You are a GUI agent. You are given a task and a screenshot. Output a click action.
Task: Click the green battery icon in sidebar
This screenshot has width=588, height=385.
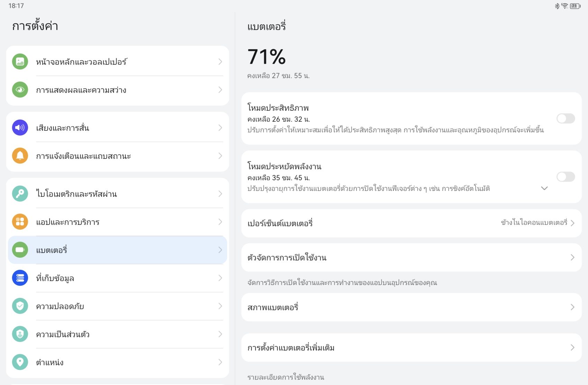(x=20, y=250)
